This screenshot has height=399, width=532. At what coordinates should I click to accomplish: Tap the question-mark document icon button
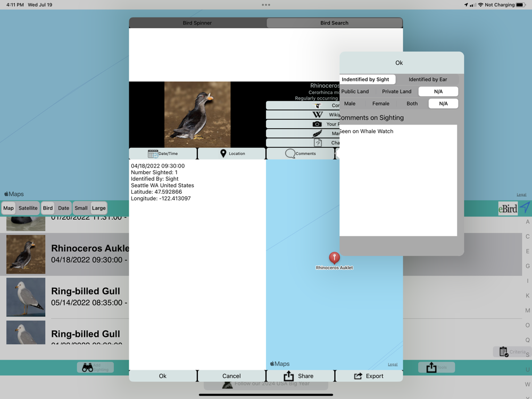coord(303,143)
